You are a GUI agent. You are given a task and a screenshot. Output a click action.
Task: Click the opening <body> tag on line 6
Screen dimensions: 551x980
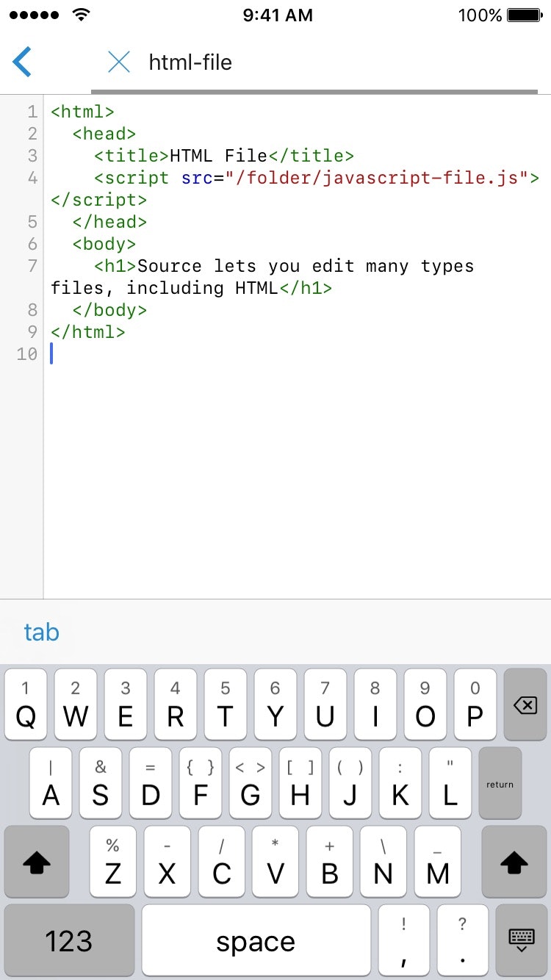(x=104, y=244)
